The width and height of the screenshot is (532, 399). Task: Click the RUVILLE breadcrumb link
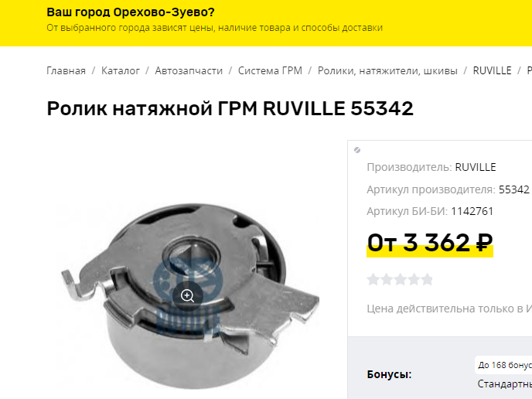pyautogui.click(x=492, y=70)
